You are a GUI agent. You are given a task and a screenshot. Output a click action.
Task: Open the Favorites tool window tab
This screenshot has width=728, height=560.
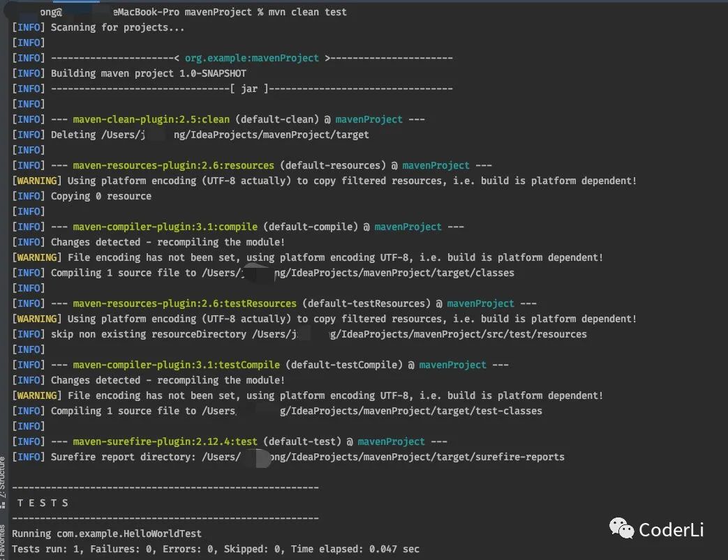[3, 541]
